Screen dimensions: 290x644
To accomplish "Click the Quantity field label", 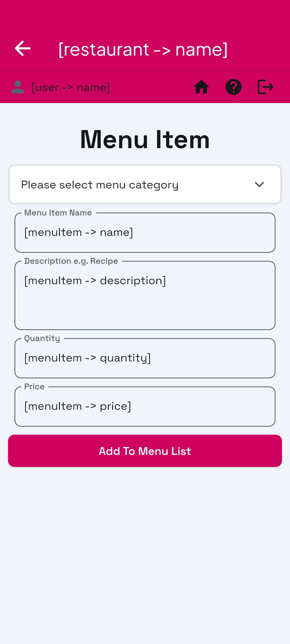I will pos(42,338).
